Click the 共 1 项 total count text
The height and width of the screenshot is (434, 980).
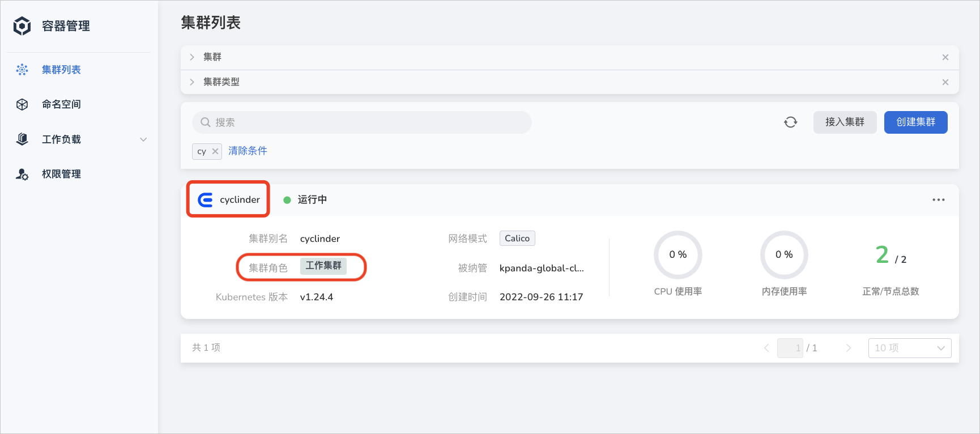pos(206,347)
